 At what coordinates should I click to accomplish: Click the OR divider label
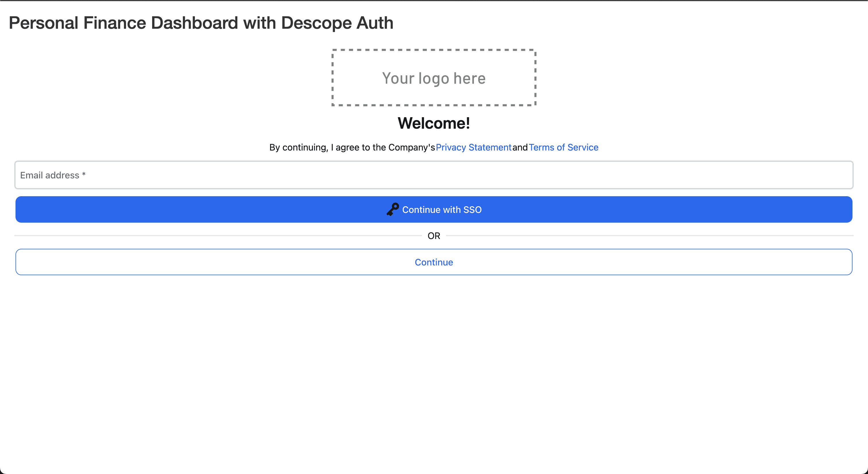click(434, 236)
